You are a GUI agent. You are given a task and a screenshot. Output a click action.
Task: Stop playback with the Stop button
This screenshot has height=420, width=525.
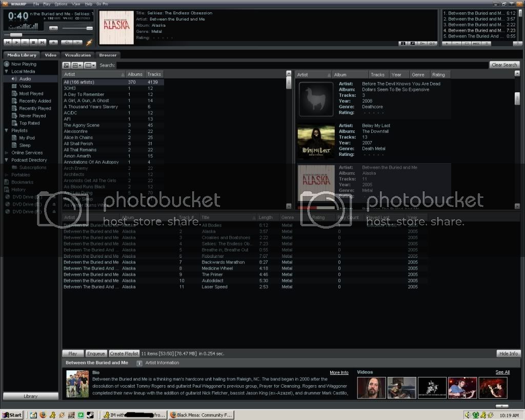point(33,42)
